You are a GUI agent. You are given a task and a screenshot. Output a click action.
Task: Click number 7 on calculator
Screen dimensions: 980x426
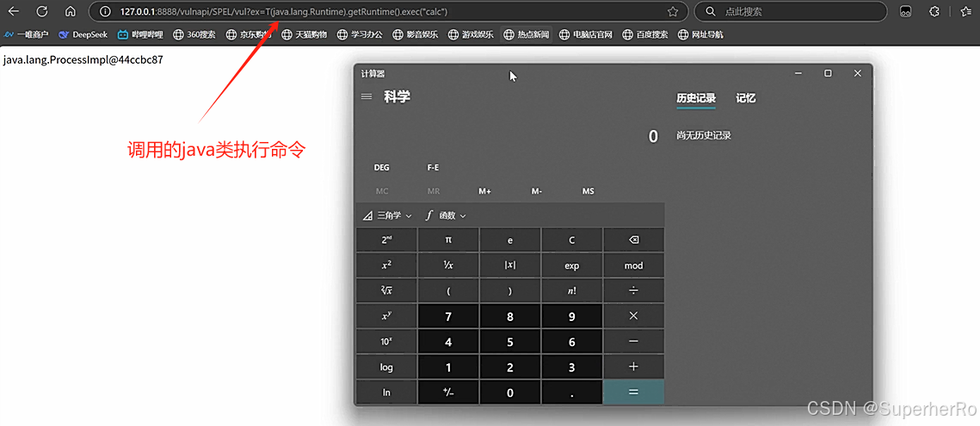(448, 317)
